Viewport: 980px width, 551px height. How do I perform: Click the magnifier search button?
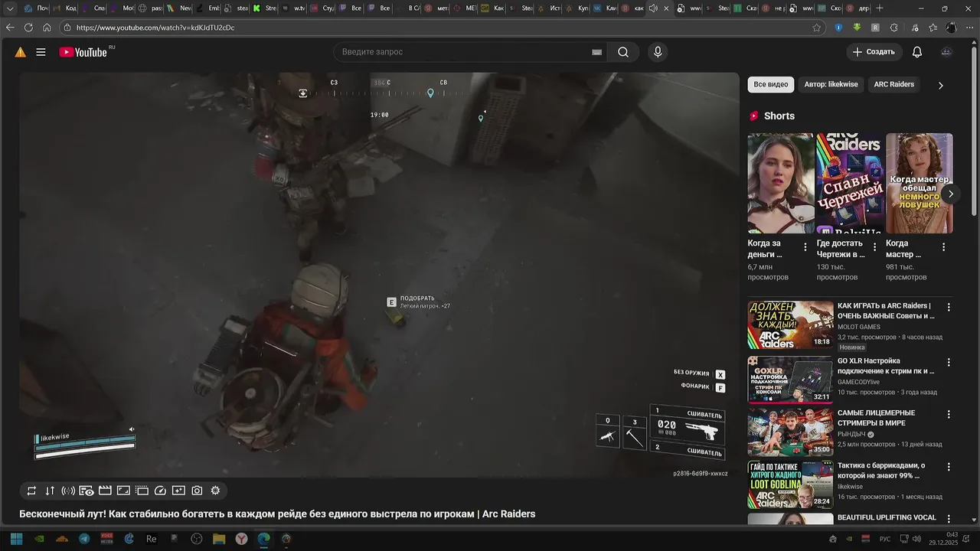point(623,52)
